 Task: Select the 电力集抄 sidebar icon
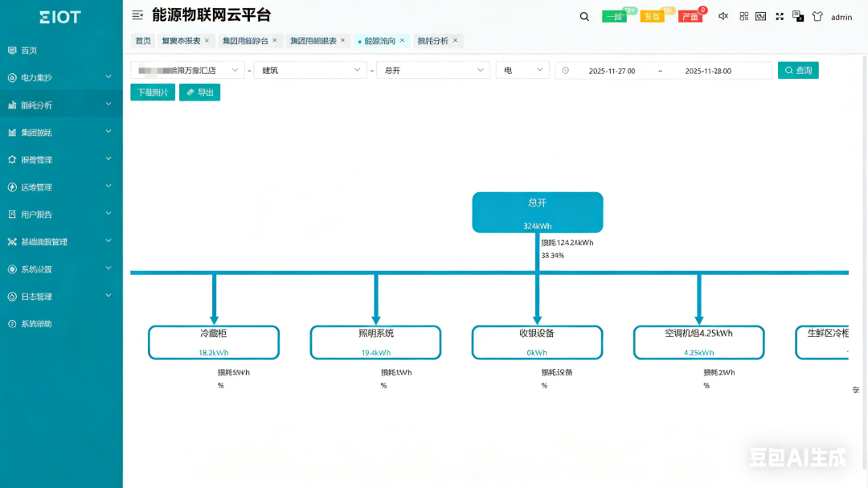pos(12,76)
